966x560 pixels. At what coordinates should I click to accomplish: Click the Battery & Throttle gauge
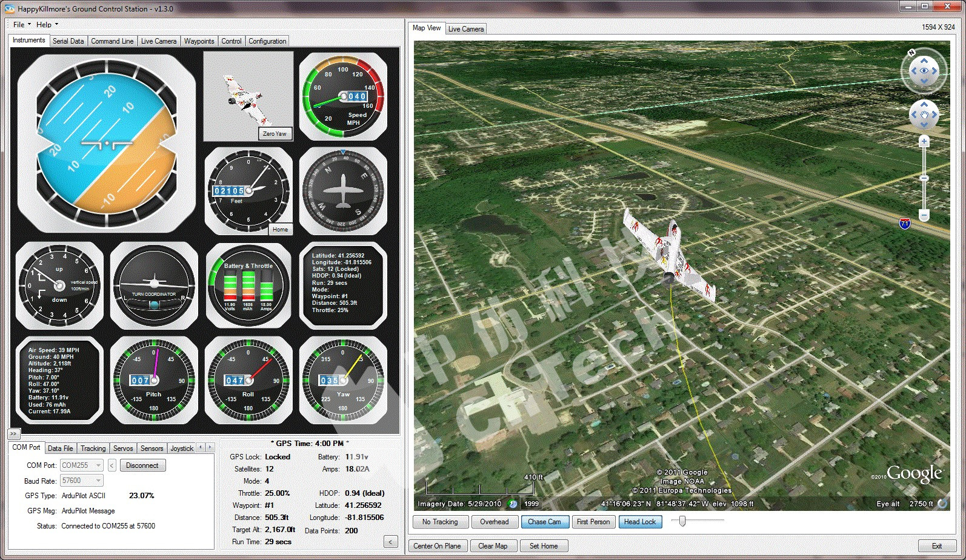click(248, 285)
